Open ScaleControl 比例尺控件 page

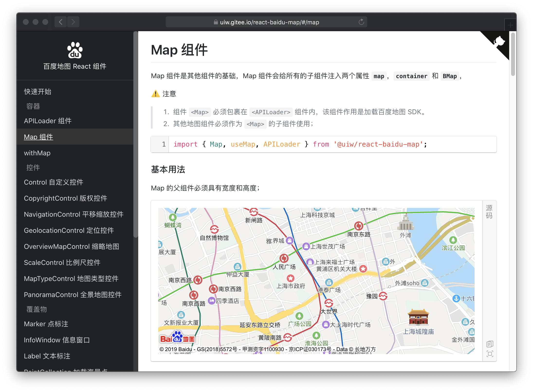click(x=75, y=262)
